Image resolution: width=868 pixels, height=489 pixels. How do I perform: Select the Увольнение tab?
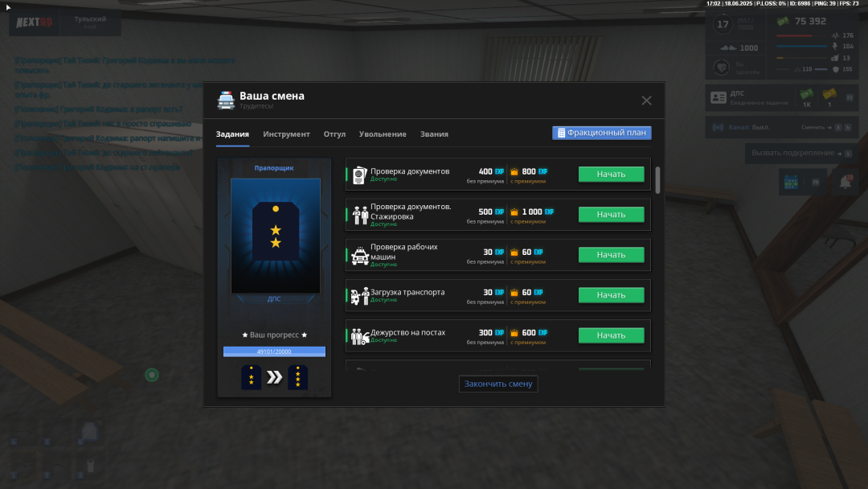coord(383,134)
